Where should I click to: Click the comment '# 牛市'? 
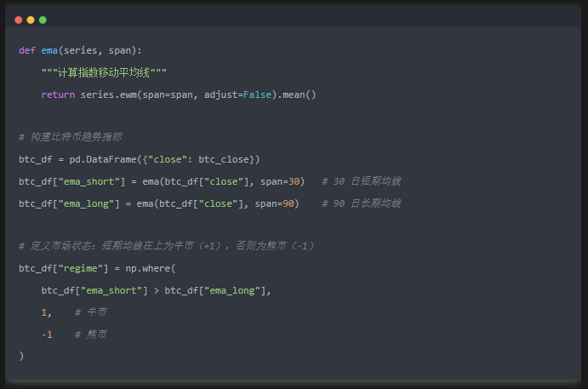point(91,312)
